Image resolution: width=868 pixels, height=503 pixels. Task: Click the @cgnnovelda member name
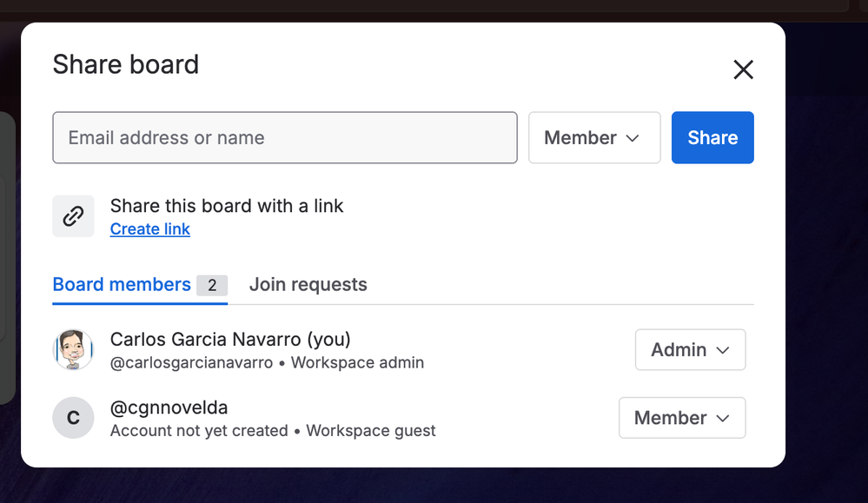[x=169, y=407]
